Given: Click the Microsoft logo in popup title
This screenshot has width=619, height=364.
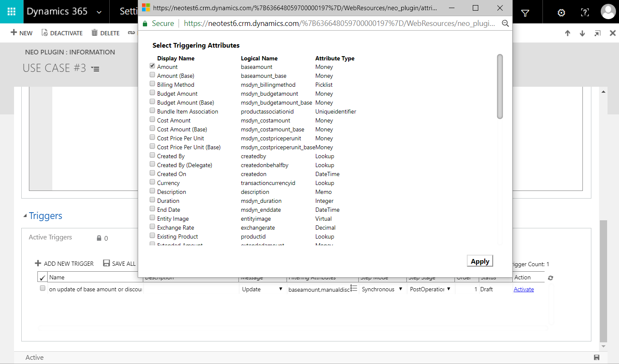Looking at the screenshot, I should [146, 8].
